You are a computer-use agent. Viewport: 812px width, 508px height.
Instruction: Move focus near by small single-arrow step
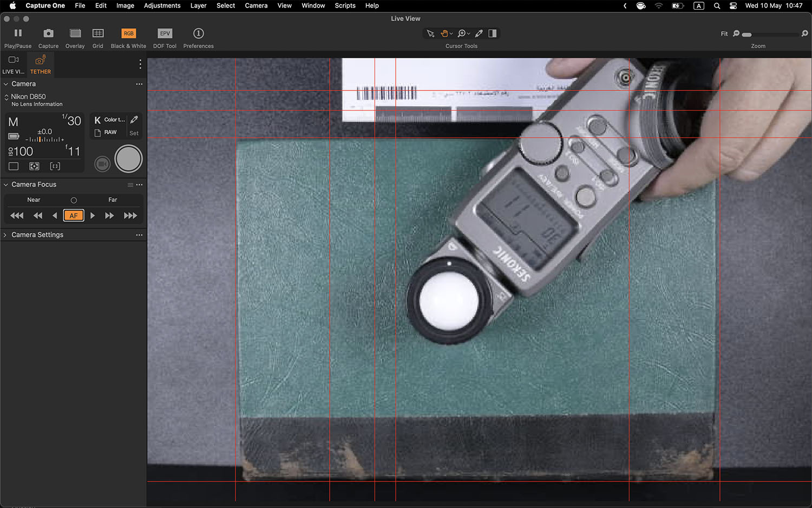click(55, 216)
